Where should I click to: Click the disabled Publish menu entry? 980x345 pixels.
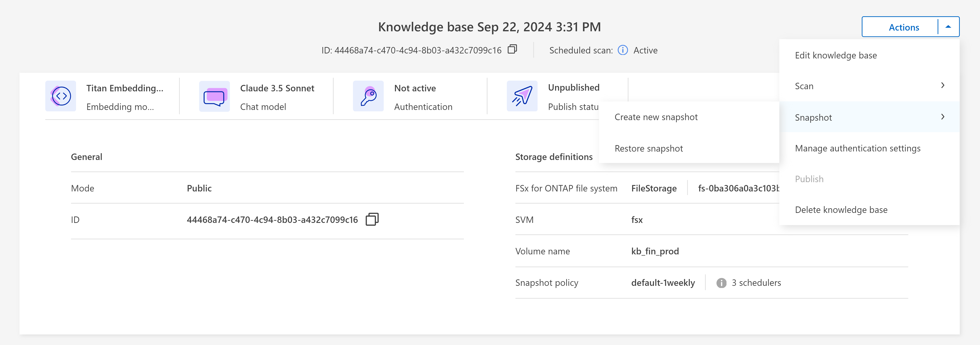[x=809, y=179]
